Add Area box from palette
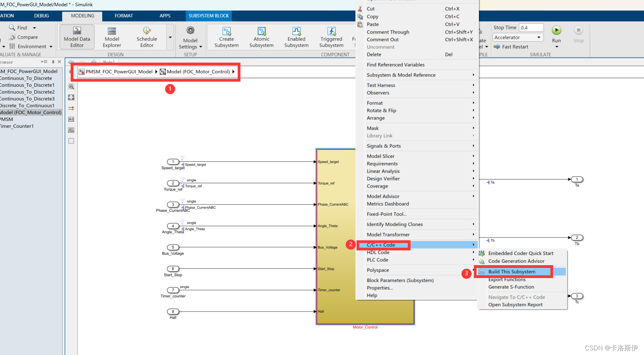Viewport: 644px width, 355px height. pyautogui.click(x=71, y=141)
